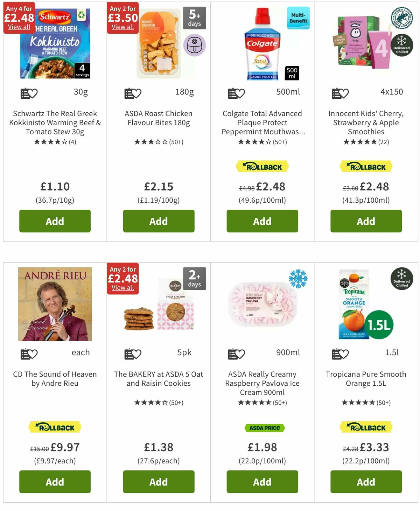Click the Rollback badge on Andre Rieu CD
The width and height of the screenshot is (420, 511).
tap(55, 427)
